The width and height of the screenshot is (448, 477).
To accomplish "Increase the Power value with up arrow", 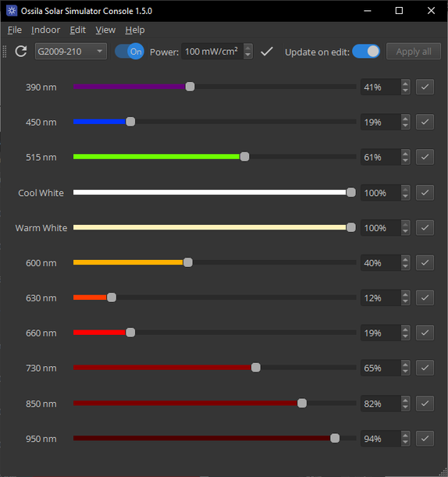I will [248, 48].
